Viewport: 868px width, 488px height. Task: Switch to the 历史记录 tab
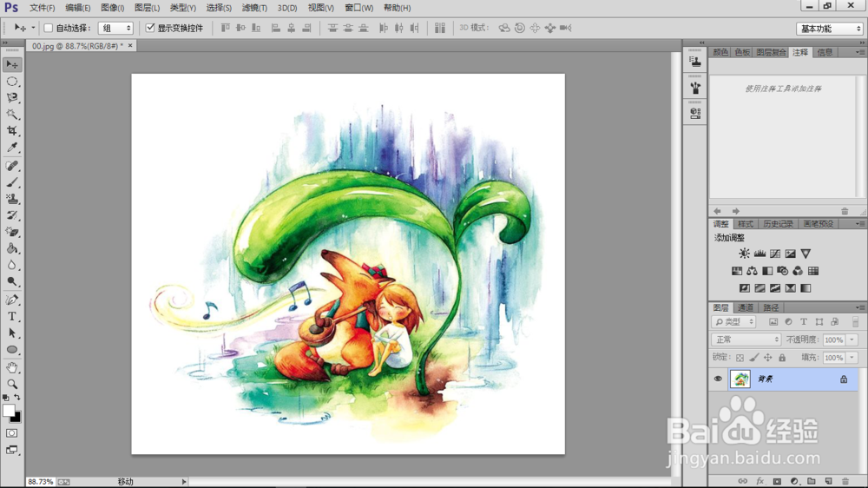point(778,224)
